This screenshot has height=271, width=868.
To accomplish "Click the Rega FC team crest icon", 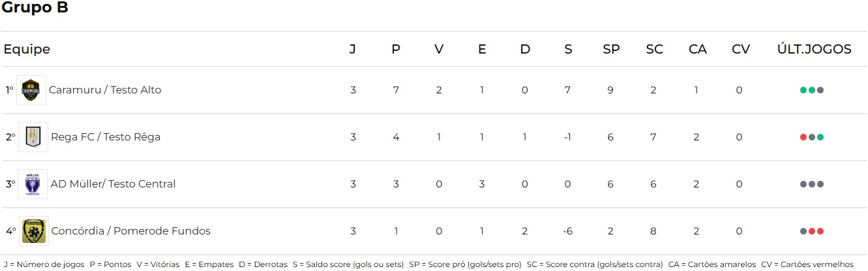I will tap(33, 136).
